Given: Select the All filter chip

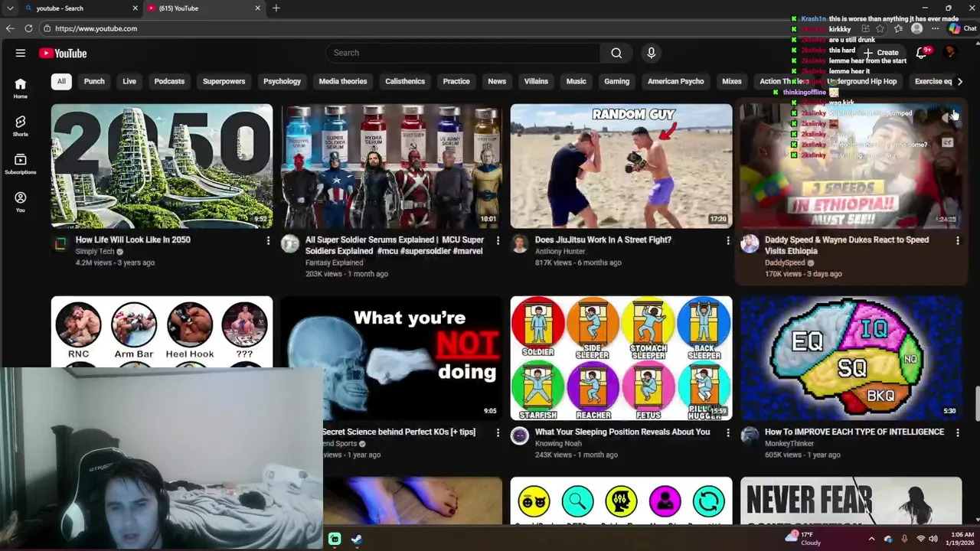Looking at the screenshot, I should point(61,81).
